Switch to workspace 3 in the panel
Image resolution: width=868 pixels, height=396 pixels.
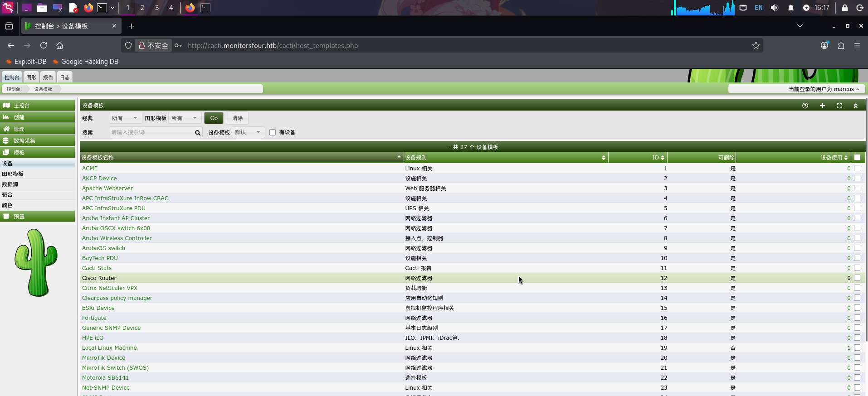[x=156, y=8]
